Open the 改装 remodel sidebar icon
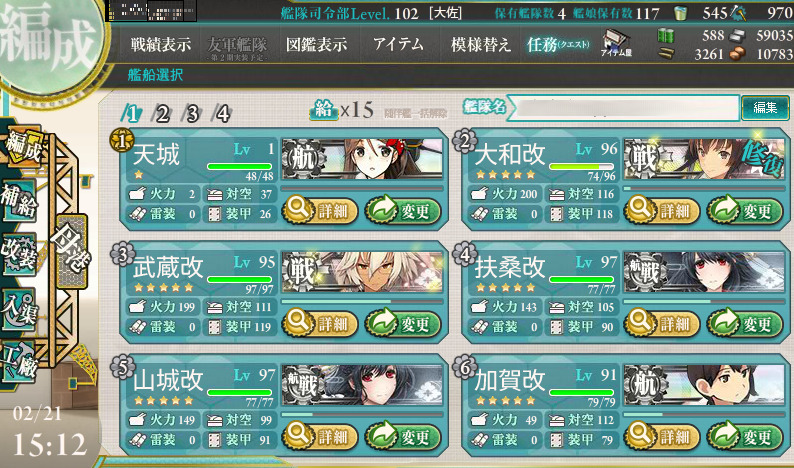Image resolution: width=794 pixels, height=468 pixels. (x=19, y=254)
